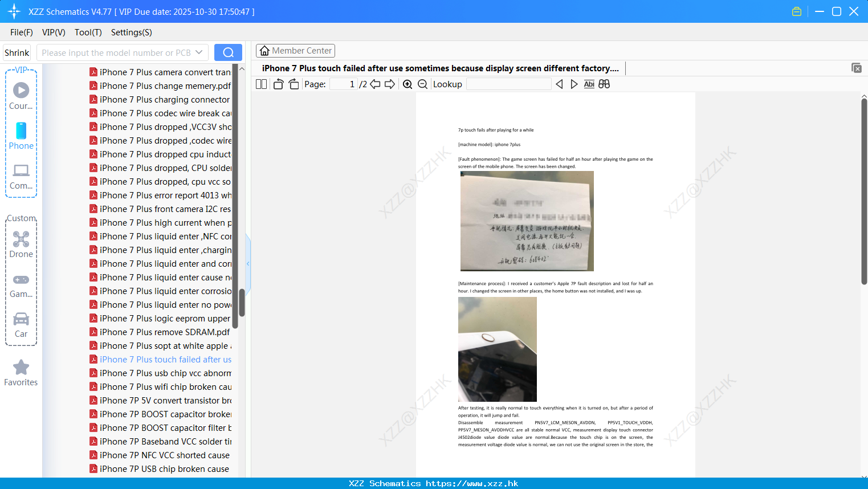The image size is (868, 489).
Task: Click the blue search button
Action: point(228,52)
